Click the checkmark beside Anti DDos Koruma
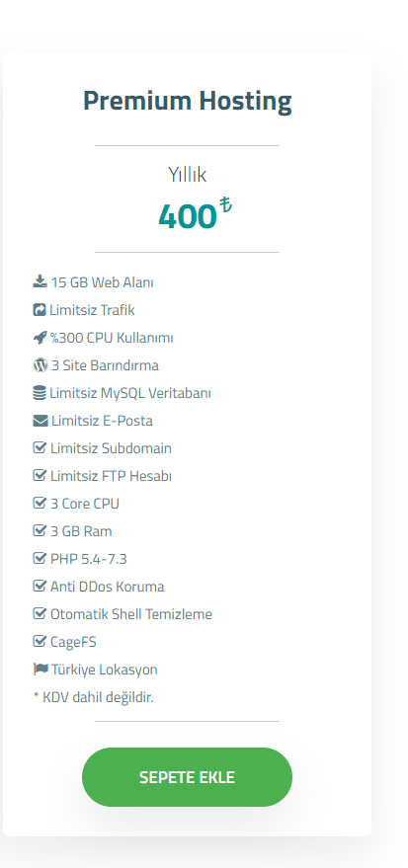Viewport: 408px width, 868px height. [x=40, y=587]
